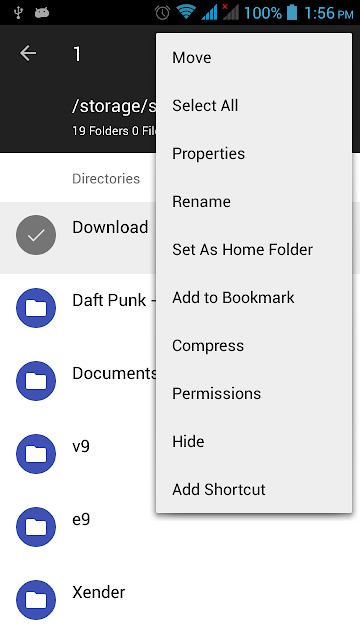Tap the 1:56 PM clock
Image resolution: width=360 pixels, height=640 pixels.
click(329, 13)
